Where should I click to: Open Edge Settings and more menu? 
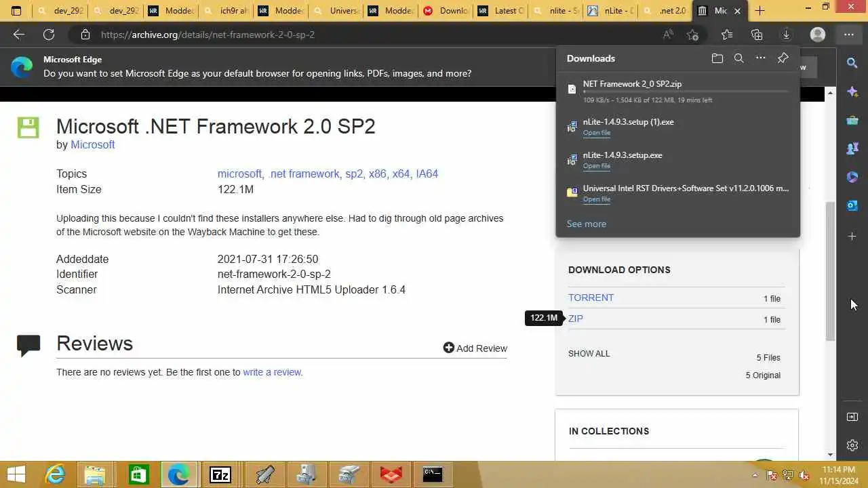tap(849, 35)
